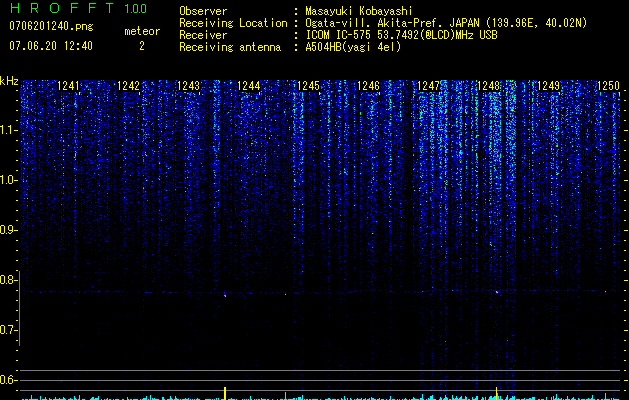Click the Receiver label
This screenshot has height=400, width=629.
tap(203, 35)
